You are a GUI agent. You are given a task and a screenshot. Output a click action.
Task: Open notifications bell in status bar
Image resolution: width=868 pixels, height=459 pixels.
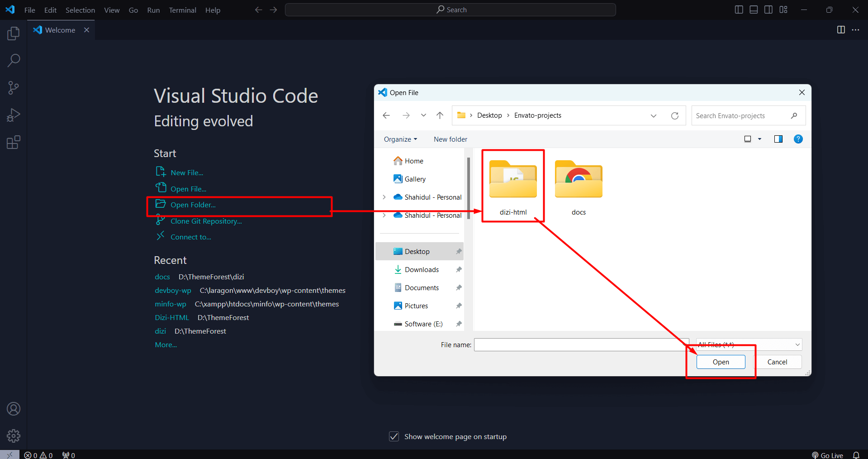(856, 455)
